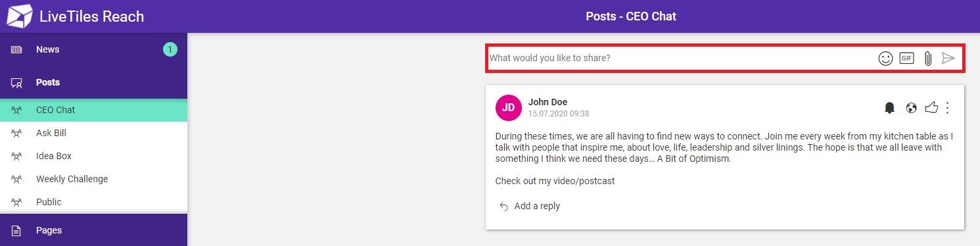The image size is (980, 246).
Task: Click the globe visibility icon on John Doe's post
Action: (x=910, y=108)
